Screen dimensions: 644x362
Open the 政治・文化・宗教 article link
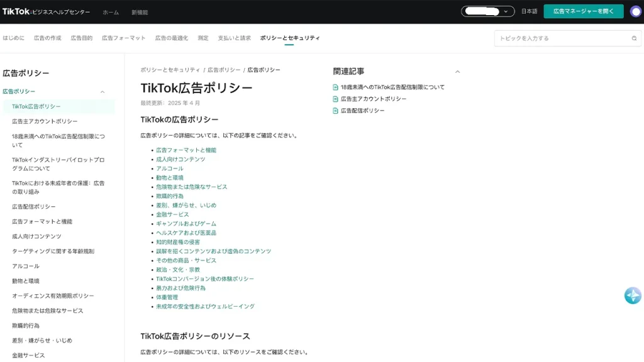[x=178, y=270]
